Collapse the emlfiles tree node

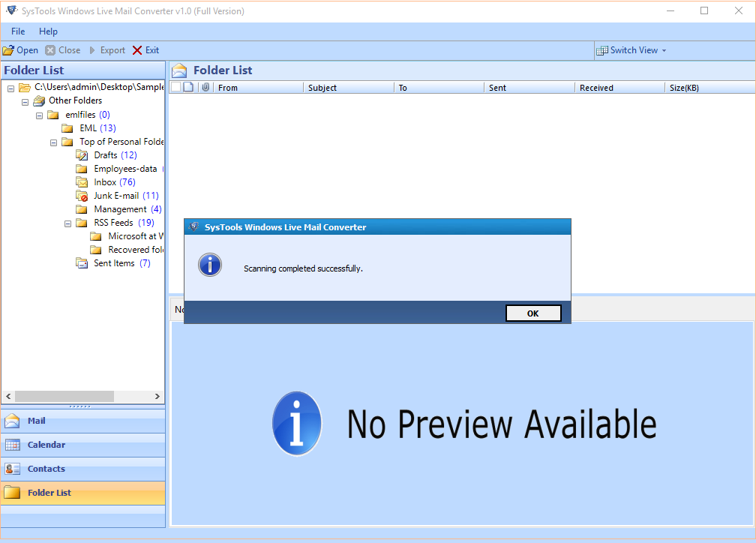pyautogui.click(x=40, y=115)
